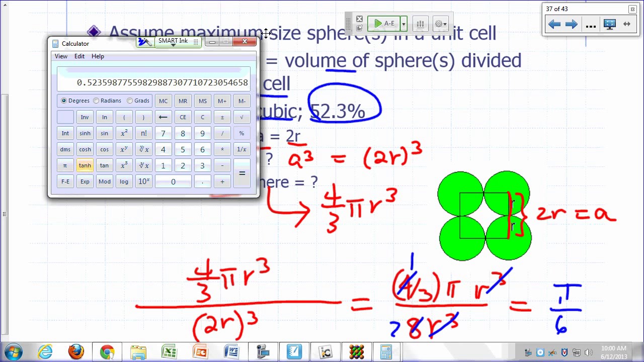Image resolution: width=644 pixels, height=362 pixels.
Task: Open Excel from the taskbar
Action: [x=170, y=352]
